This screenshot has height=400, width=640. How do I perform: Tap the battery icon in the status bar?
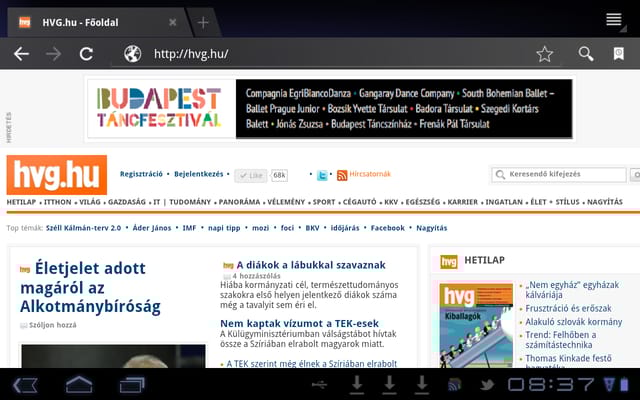[x=624, y=385]
